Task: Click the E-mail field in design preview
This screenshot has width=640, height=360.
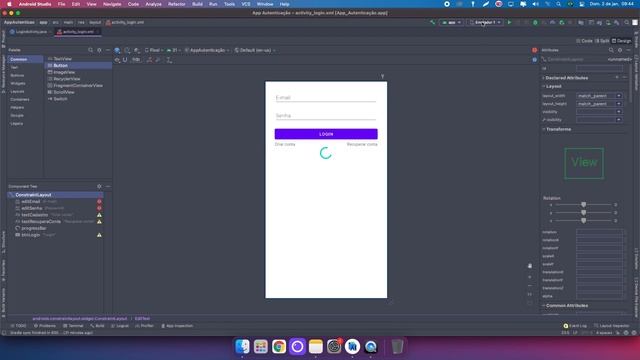Action: coord(326,98)
